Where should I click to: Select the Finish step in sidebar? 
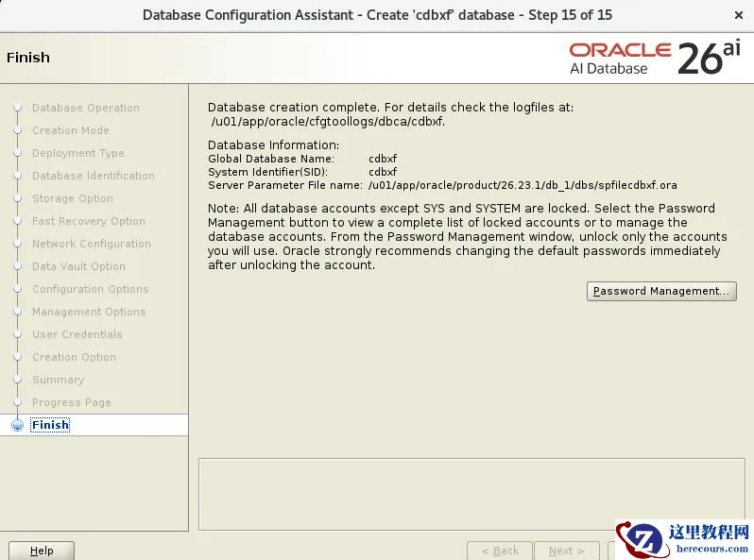(x=50, y=425)
